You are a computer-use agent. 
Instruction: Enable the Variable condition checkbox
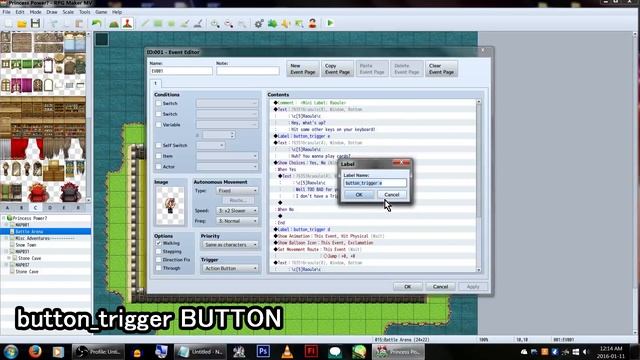[x=158, y=124]
